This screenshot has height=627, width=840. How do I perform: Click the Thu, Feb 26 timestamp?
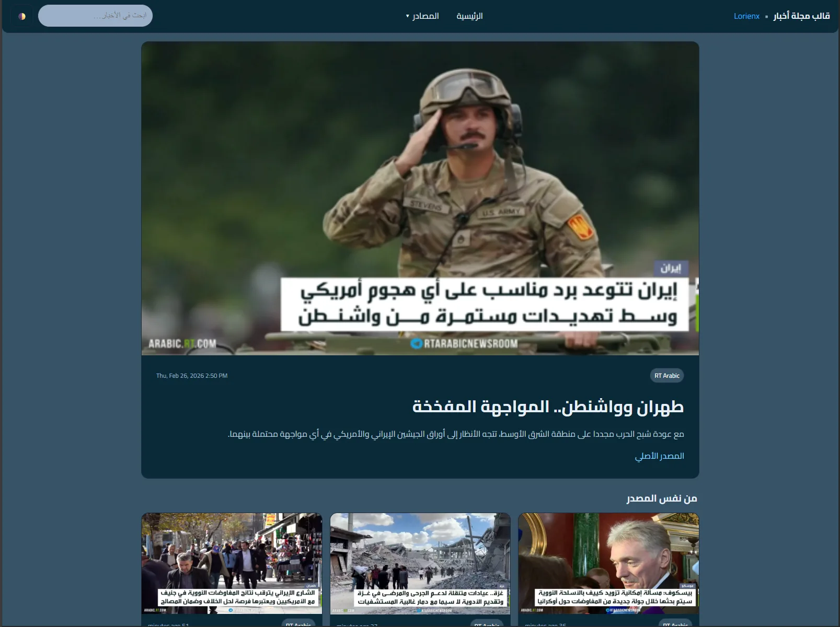pyautogui.click(x=191, y=375)
